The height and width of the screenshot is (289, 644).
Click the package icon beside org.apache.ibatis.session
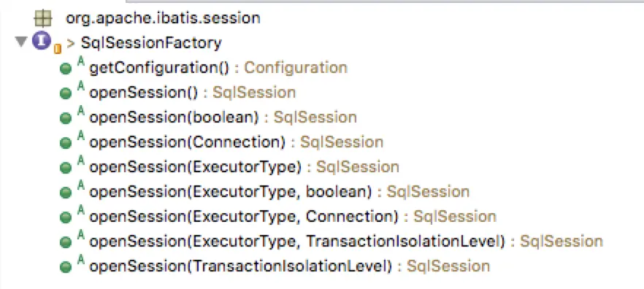click(43, 18)
